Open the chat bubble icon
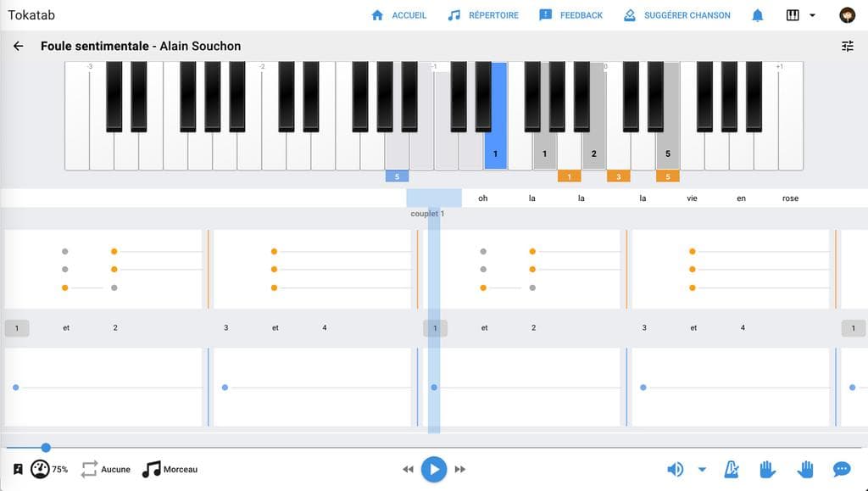Screen dimensions: 868x491 pyautogui.click(x=842, y=470)
